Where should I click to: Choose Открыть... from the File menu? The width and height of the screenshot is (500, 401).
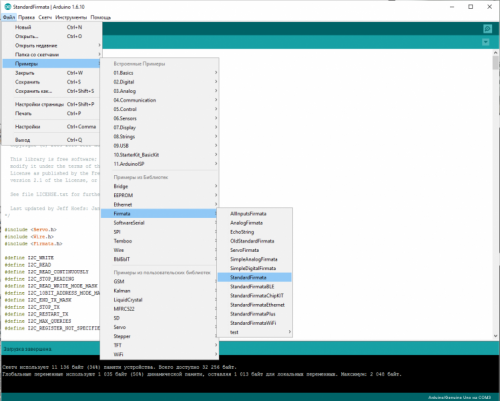click(x=51, y=36)
